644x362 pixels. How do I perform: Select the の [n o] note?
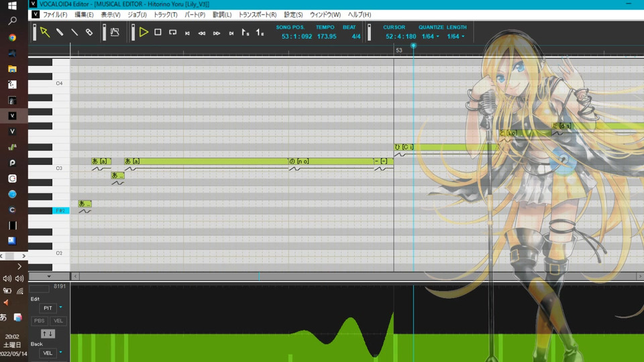(x=331, y=162)
